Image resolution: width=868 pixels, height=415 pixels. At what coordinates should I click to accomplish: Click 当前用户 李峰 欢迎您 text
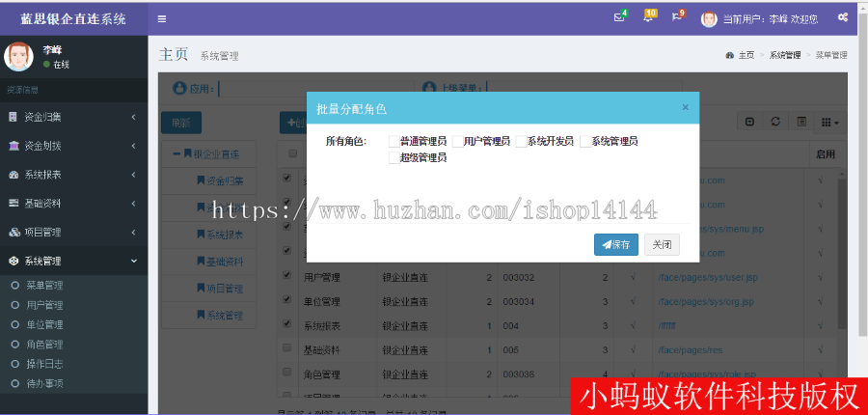point(770,19)
